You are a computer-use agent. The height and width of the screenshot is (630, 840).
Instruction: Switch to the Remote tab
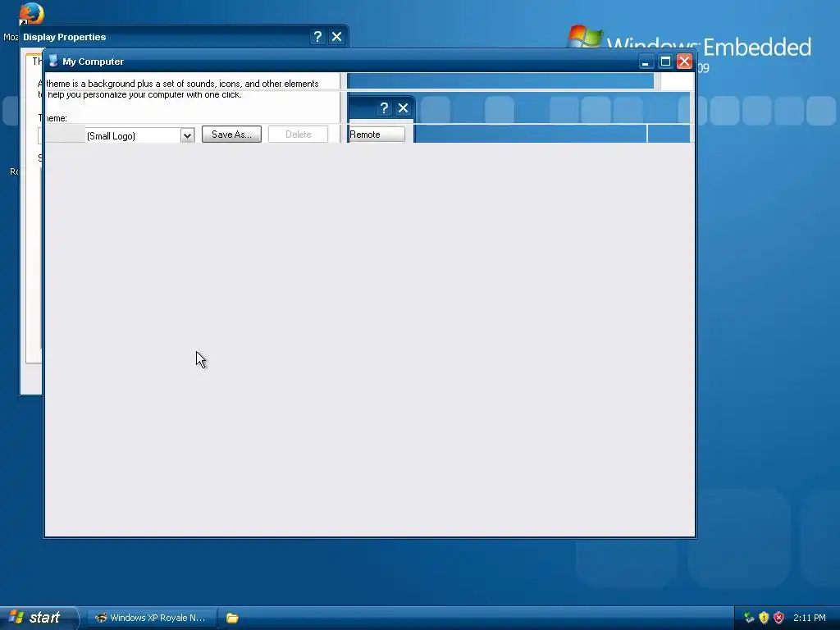coord(376,135)
